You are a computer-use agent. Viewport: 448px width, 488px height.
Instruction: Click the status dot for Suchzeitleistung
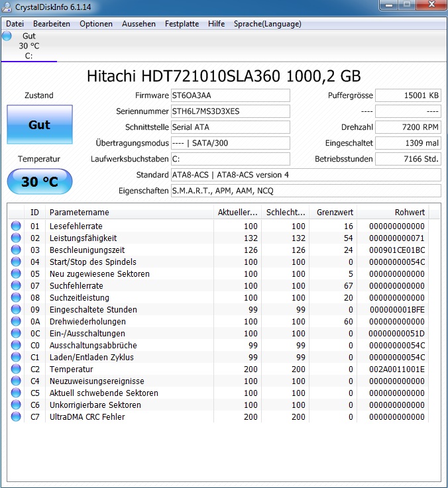pyautogui.click(x=16, y=297)
